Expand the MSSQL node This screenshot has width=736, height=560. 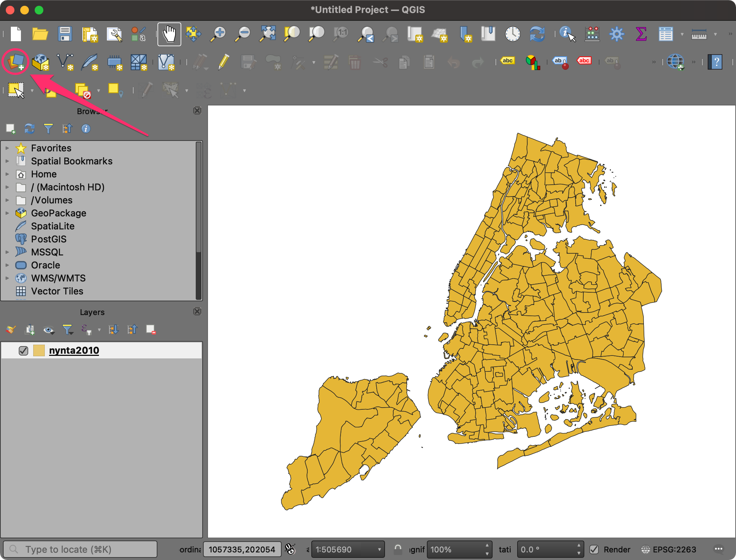7,252
